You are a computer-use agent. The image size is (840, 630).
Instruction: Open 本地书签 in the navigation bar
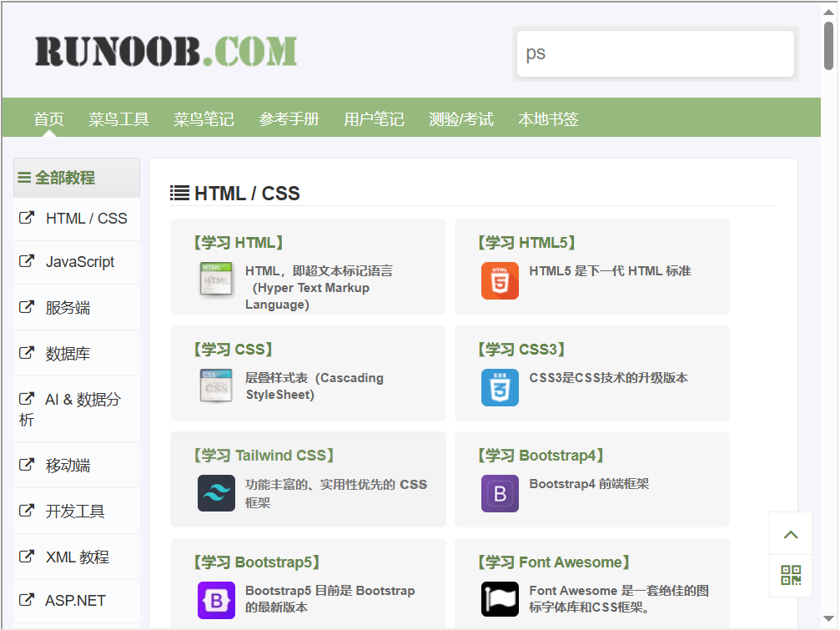coord(548,118)
